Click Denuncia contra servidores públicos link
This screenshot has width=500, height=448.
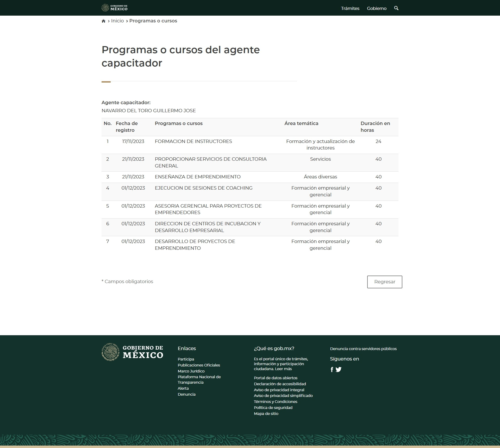363,349
